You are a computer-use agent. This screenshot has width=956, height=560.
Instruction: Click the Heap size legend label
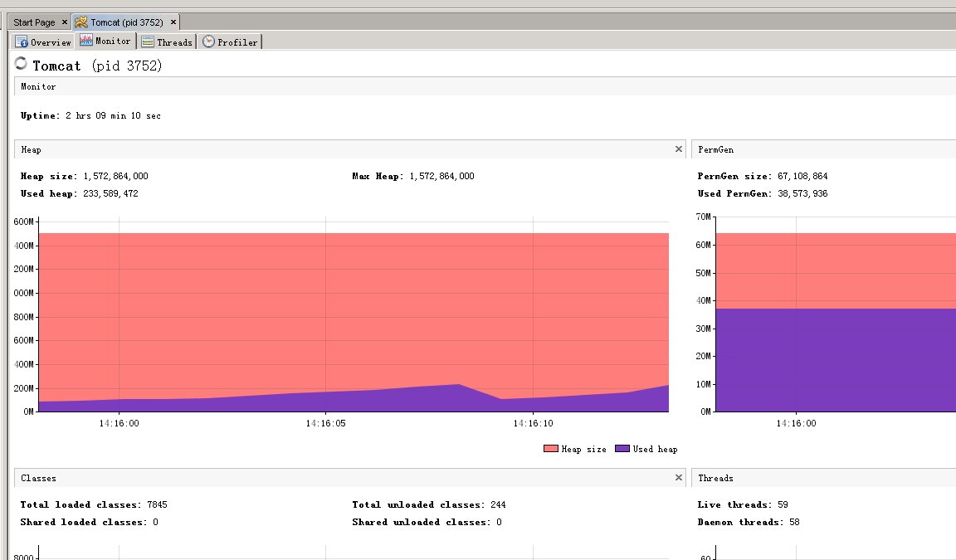point(584,449)
